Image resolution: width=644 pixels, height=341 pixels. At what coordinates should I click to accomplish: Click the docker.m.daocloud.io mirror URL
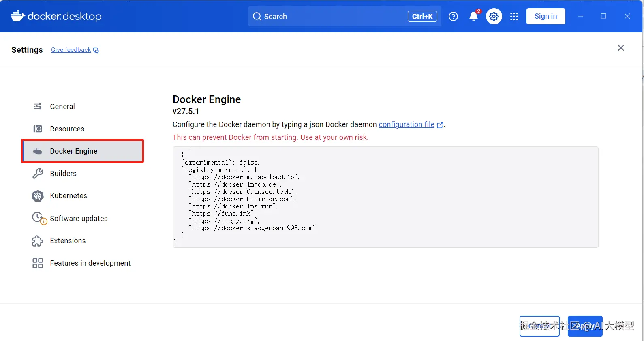tap(244, 177)
